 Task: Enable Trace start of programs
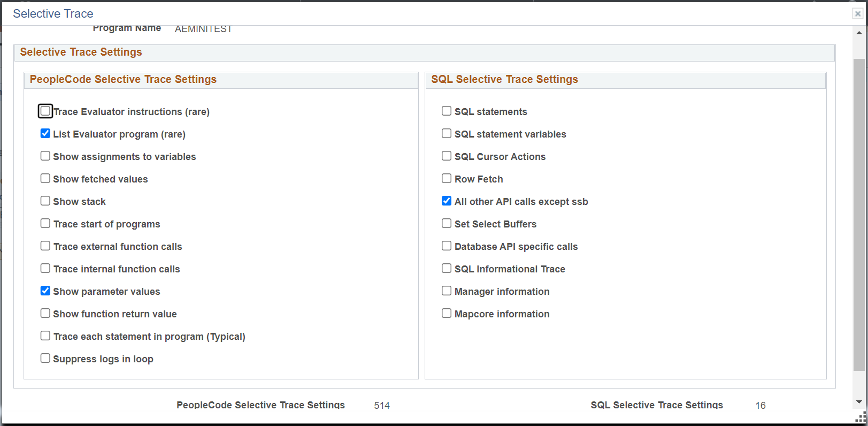point(45,224)
